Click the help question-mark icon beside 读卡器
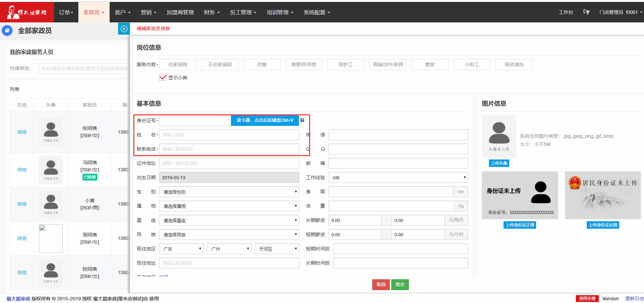The width and height of the screenshot is (644, 303). (x=302, y=120)
